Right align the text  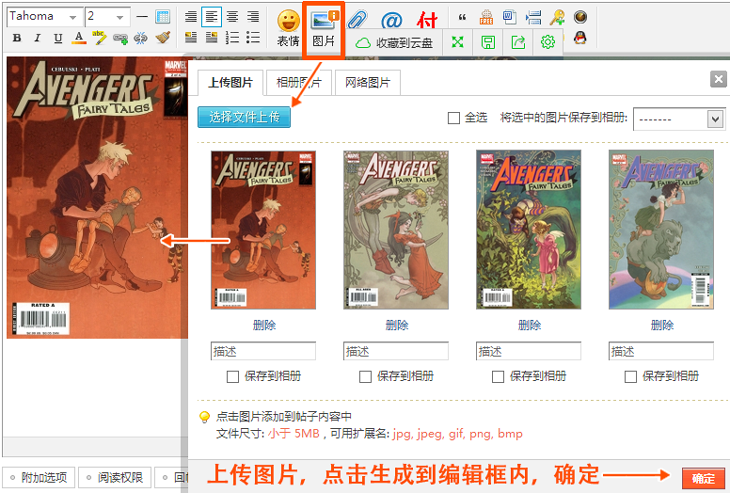tap(253, 17)
